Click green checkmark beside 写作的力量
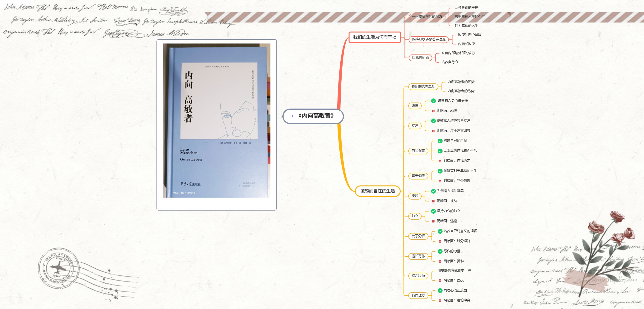The image size is (644, 309). pos(440,251)
